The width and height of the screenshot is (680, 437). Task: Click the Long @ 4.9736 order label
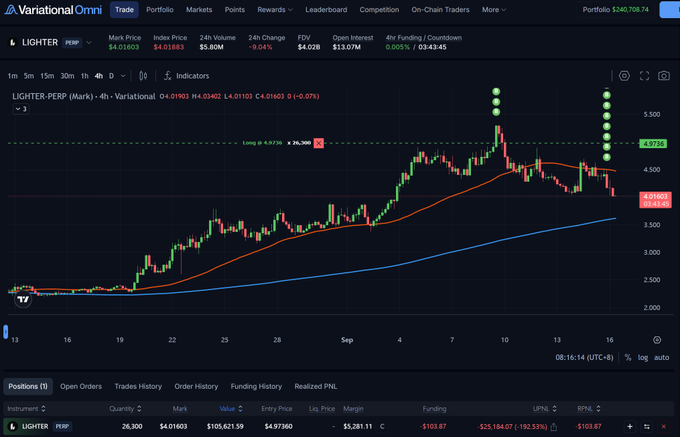262,143
